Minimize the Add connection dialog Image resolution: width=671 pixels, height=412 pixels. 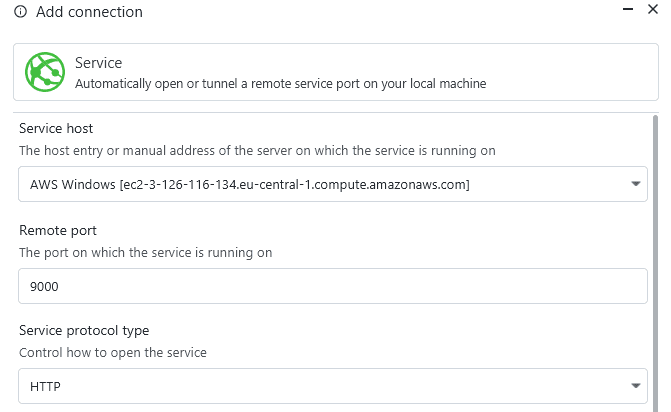pyautogui.click(x=627, y=10)
